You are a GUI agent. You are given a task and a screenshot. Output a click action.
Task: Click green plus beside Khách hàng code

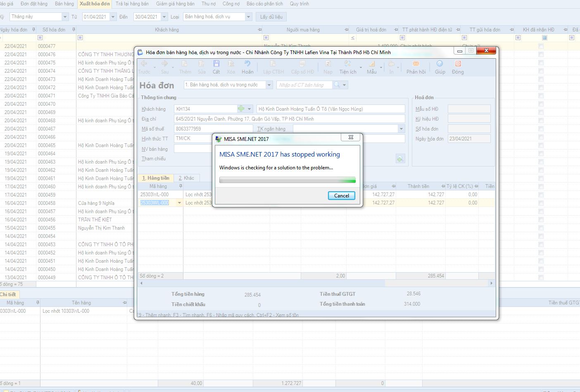(241, 109)
